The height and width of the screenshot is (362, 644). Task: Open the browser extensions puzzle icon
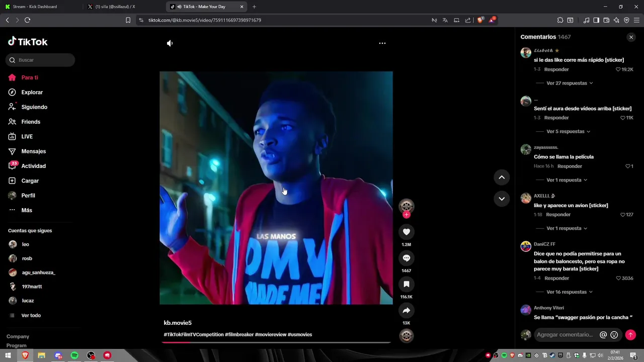click(x=560, y=20)
